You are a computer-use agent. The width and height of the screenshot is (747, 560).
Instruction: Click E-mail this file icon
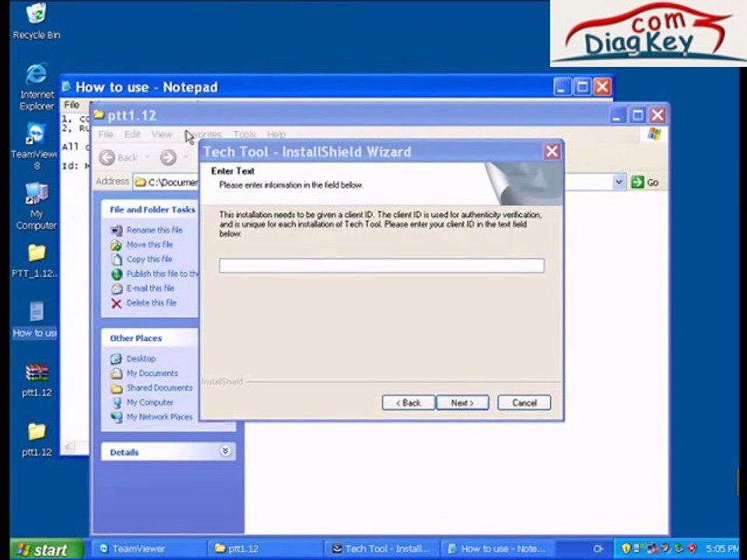pos(116,289)
